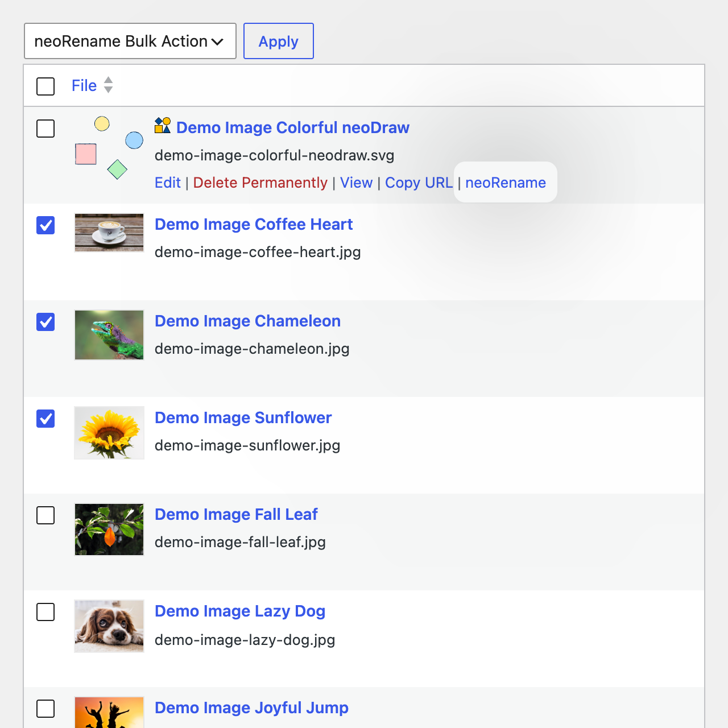Click the neoRename row action link
The image size is (728, 728).
pyautogui.click(x=506, y=183)
